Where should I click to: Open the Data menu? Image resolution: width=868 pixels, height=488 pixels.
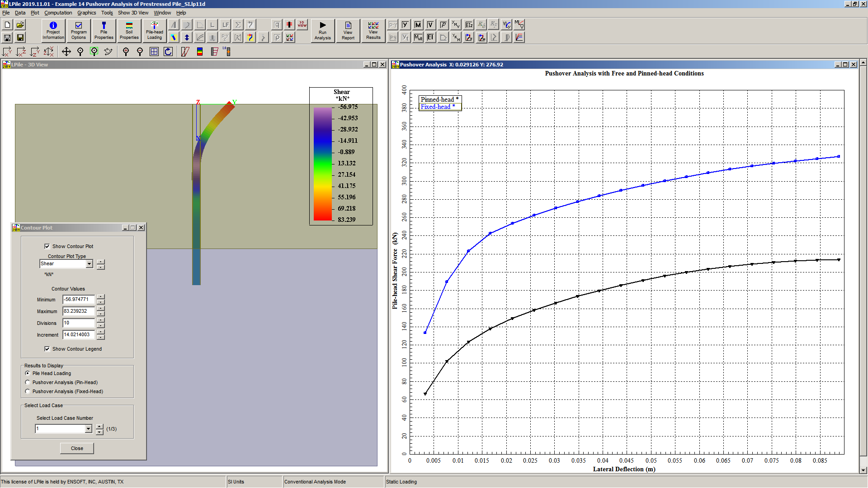pyautogui.click(x=20, y=13)
